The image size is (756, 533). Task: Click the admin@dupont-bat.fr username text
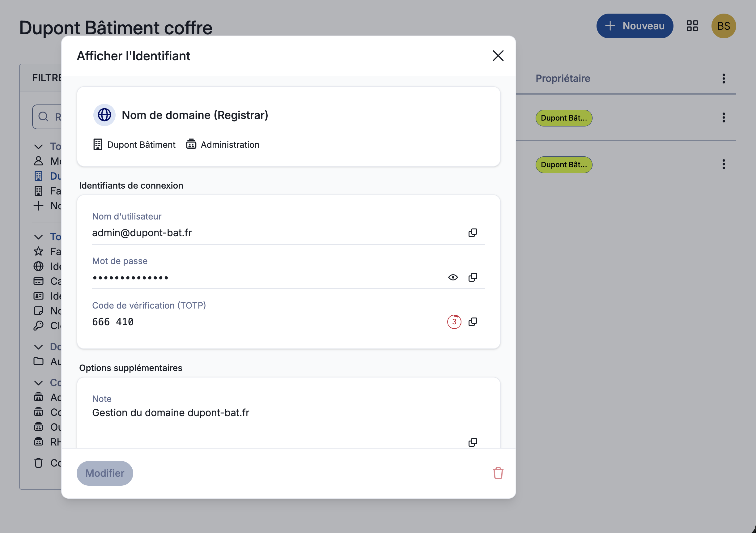point(142,233)
